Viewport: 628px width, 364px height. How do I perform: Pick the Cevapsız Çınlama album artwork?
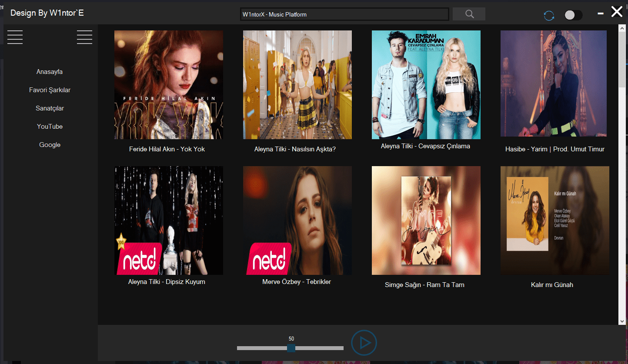(426, 85)
